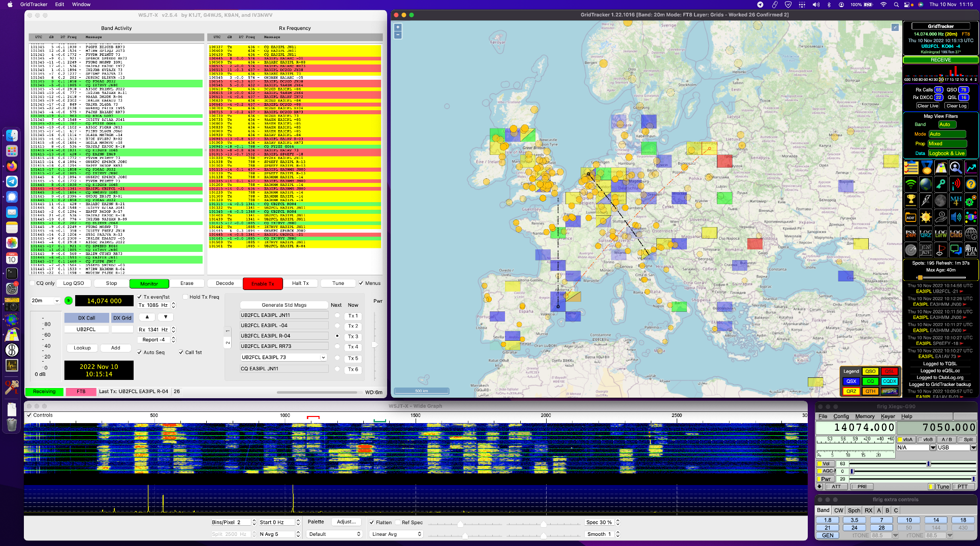
Task: Adjust the Max Age slider in GridTracker
Action: 941,277
